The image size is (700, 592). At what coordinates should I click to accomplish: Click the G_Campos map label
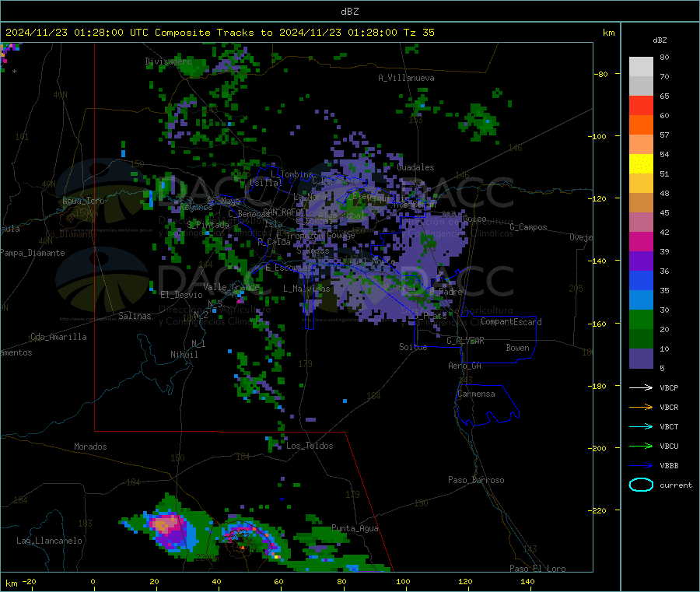(x=528, y=227)
